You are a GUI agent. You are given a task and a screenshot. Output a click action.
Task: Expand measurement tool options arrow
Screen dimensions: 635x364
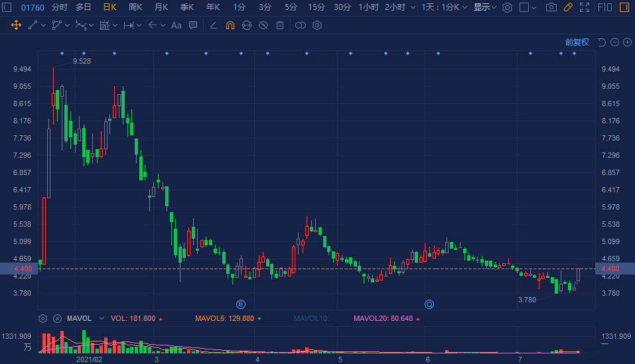pos(115,25)
